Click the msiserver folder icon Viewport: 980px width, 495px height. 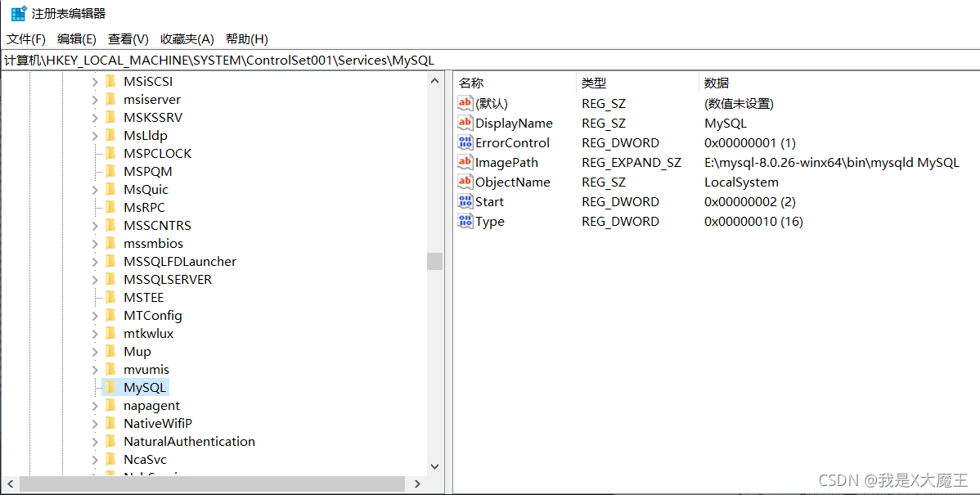coord(110,99)
